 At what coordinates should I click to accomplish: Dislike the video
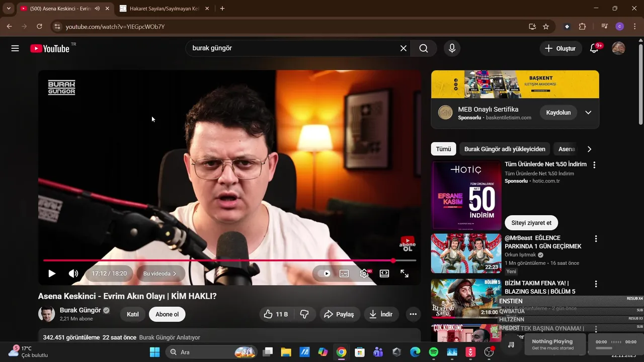[x=304, y=314]
